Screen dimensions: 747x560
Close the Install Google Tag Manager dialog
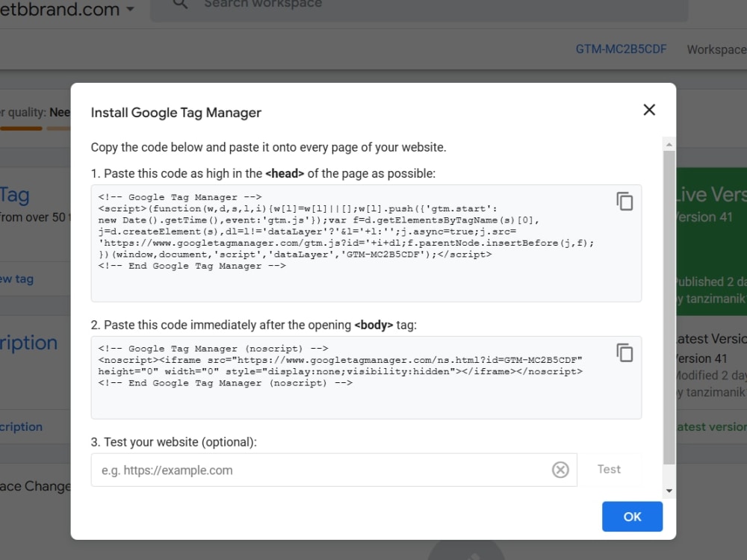649,110
